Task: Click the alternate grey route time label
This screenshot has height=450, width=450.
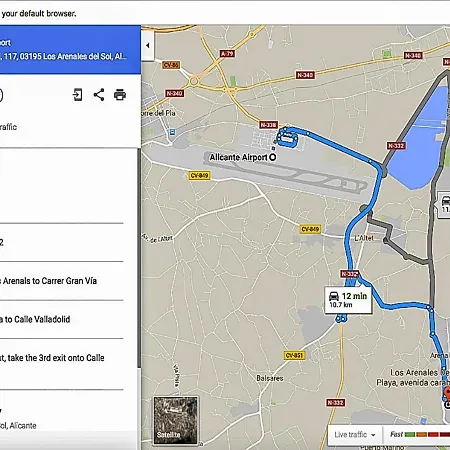Action: (444, 205)
